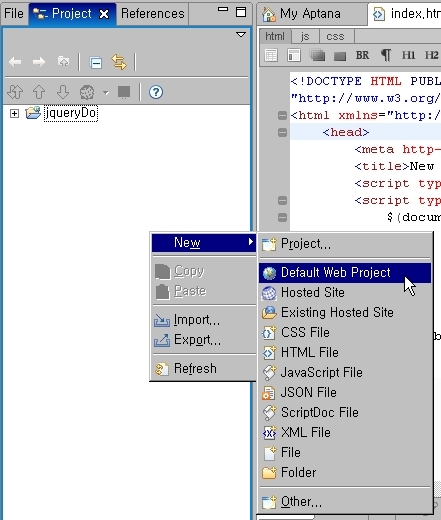441x520 pixels.
Task: Maximize the Project panel
Action: click(x=241, y=12)
